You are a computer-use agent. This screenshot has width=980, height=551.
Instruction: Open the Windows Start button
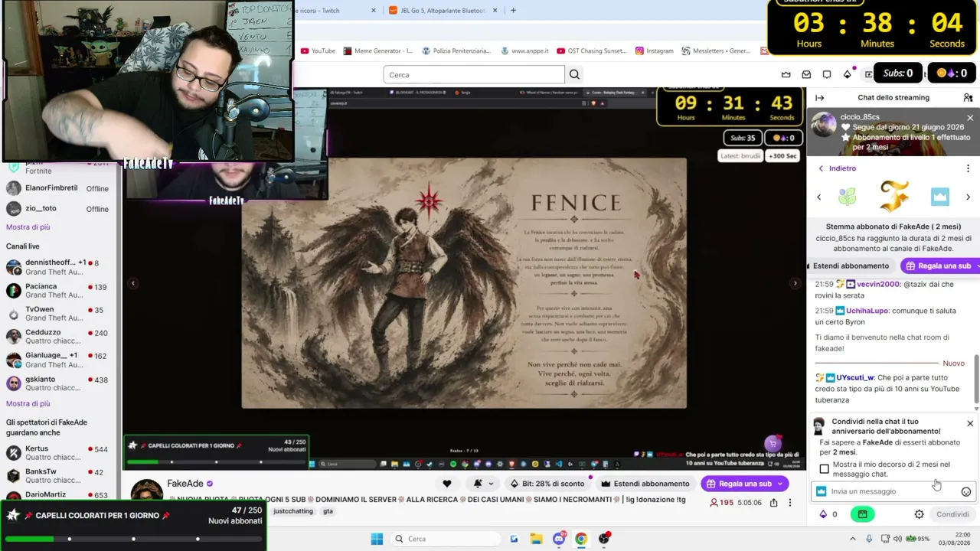[x=377, y=539]
